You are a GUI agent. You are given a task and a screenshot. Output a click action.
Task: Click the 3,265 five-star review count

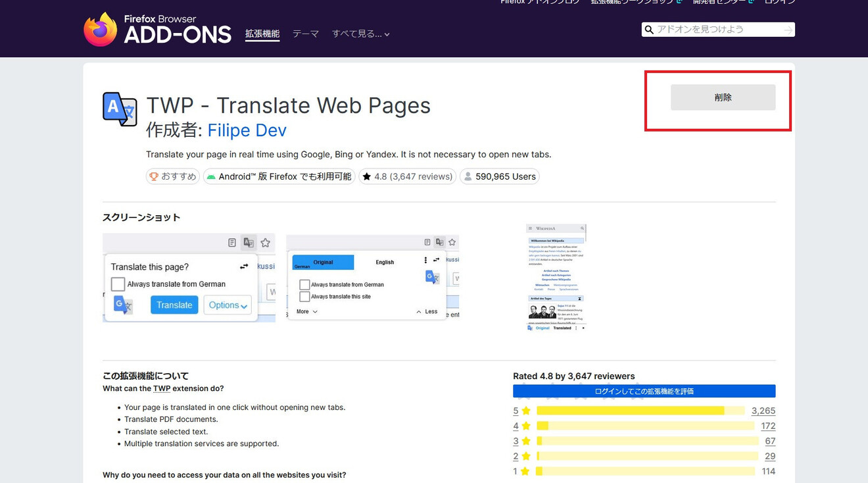point(763,411)
